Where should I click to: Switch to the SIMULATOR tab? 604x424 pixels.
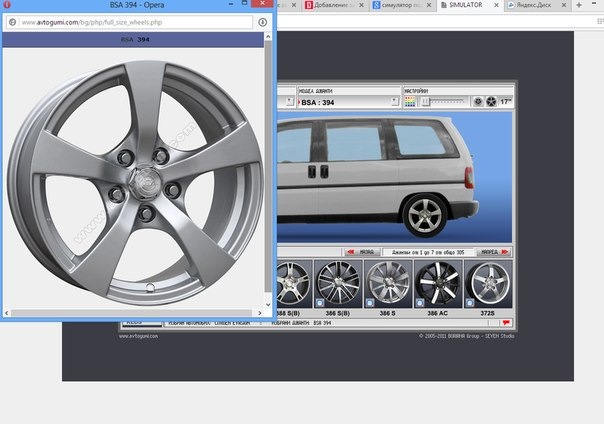(x=465, y=5)
